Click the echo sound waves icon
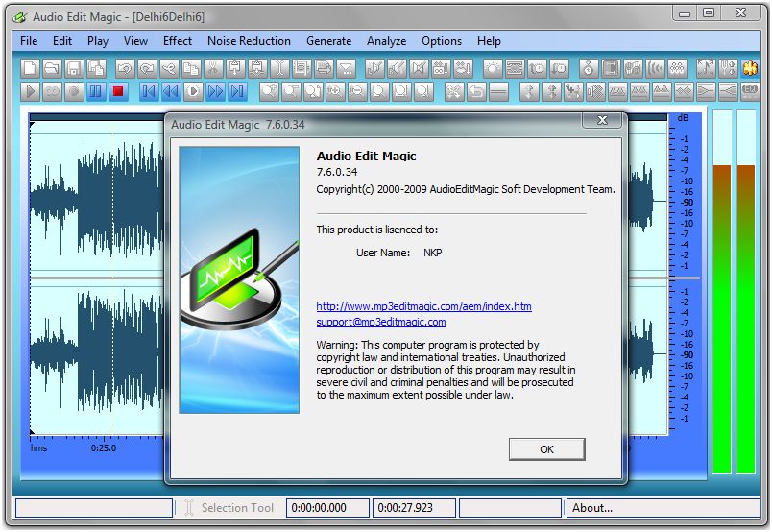This screenshot has width=772, height=532. [655, 68]
